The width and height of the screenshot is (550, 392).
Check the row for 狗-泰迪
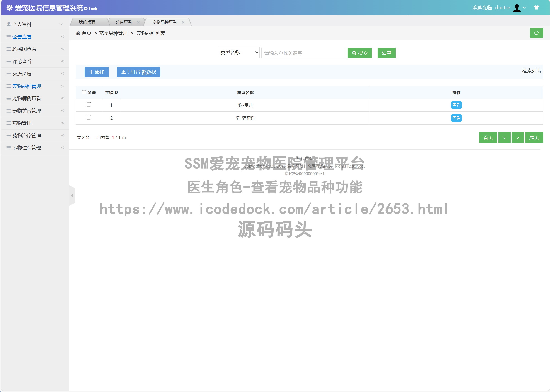[x=89, y=105]
